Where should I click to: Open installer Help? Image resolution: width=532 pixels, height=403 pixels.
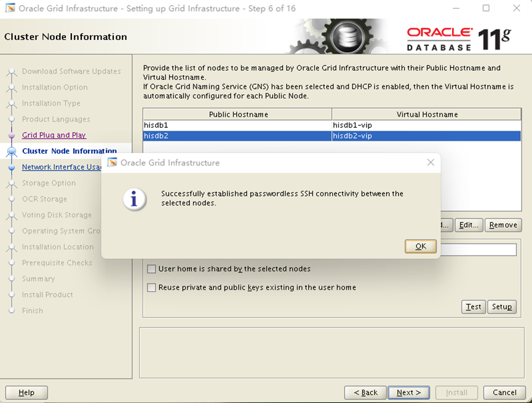coord(26,393)
